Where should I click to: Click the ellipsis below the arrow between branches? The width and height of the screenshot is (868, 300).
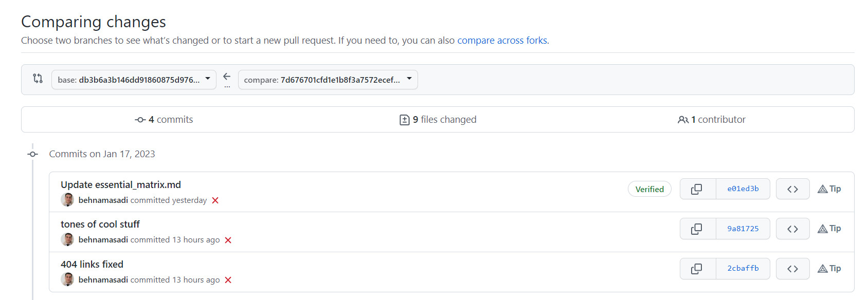(227, 87)
